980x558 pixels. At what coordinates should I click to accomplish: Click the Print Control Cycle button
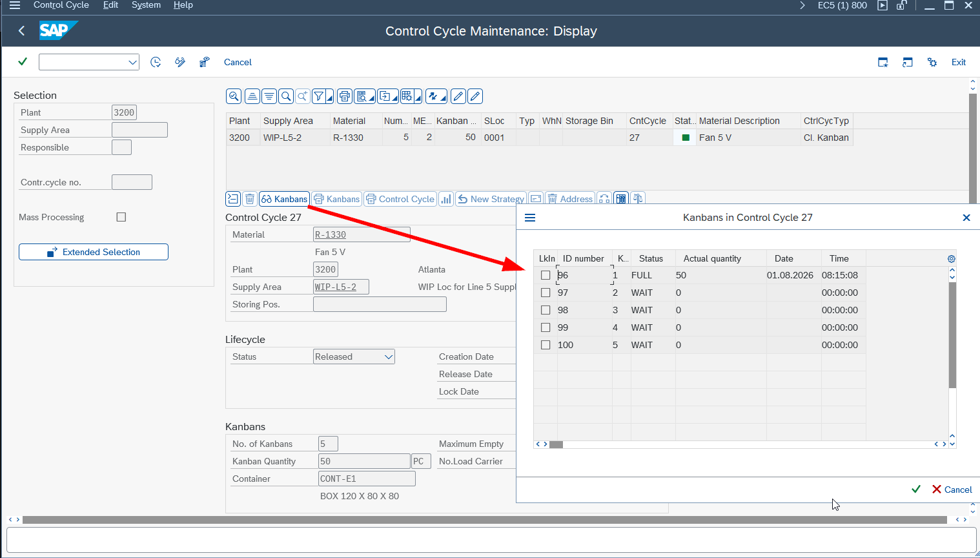point(400,199)
